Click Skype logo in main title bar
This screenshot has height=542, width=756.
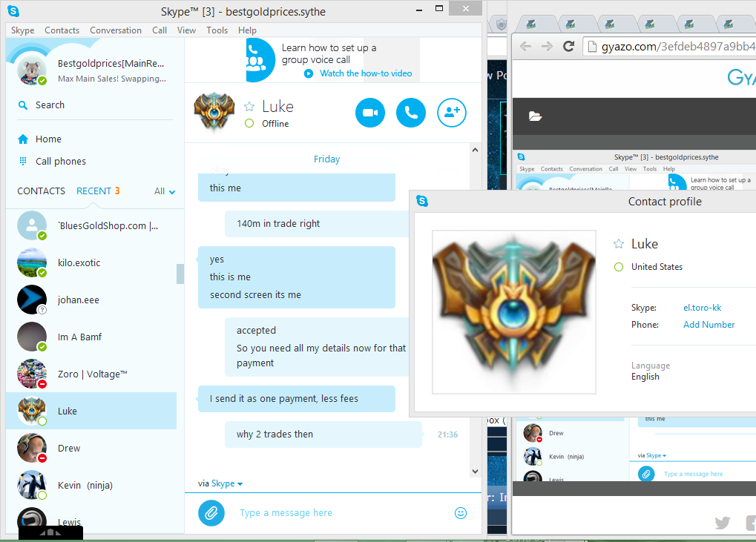(x=13, y=11)
